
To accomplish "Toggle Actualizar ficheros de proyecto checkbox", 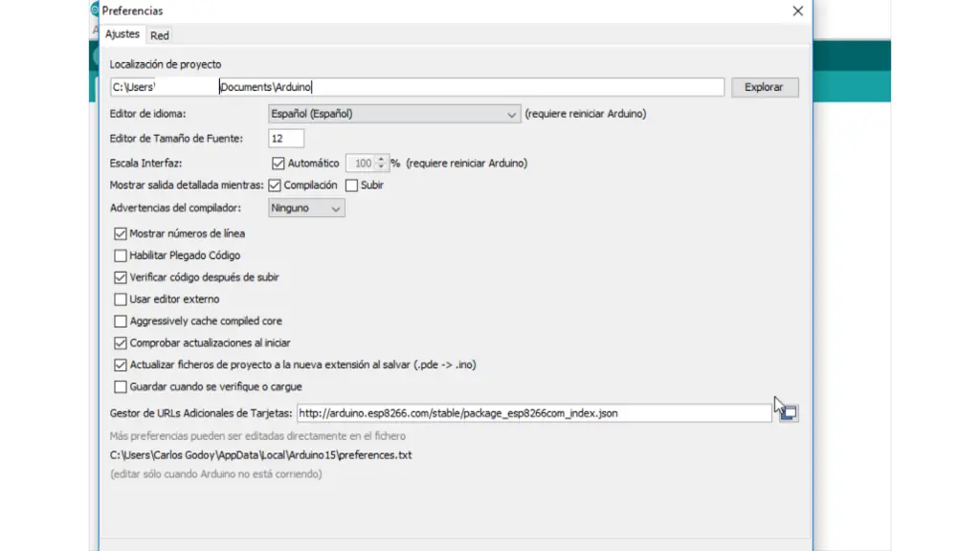I will [120, 364].
